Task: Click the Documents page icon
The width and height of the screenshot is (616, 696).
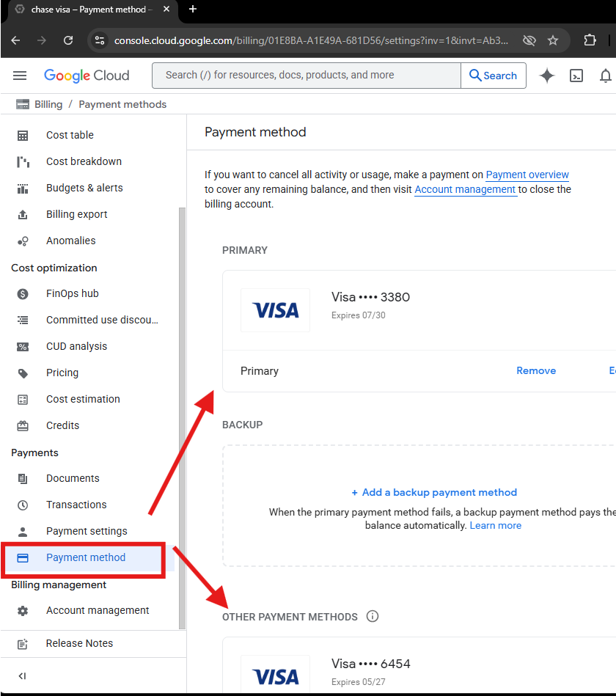Action: (23, 478)
